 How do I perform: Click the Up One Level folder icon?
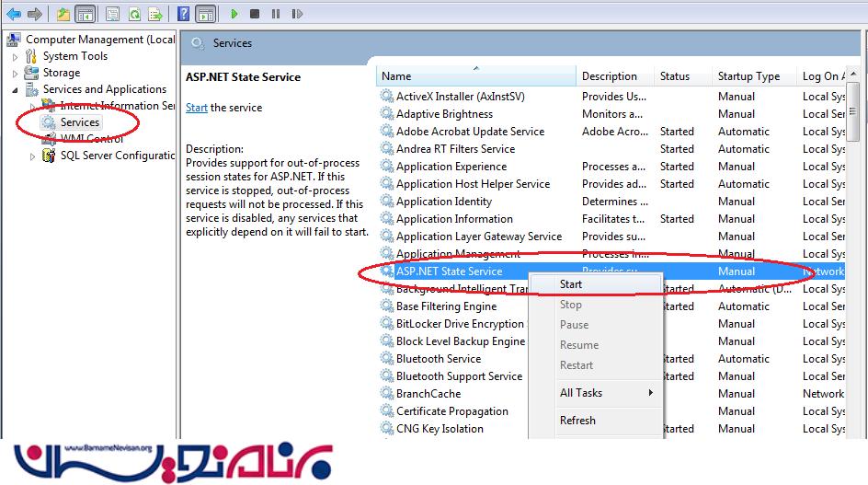[63, 14]
